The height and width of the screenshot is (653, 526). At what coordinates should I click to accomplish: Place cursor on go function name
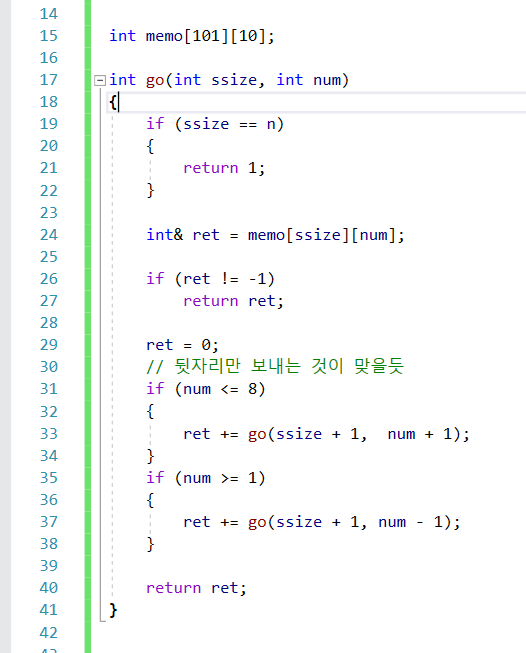pyautogui.click(x=155, y=80)
